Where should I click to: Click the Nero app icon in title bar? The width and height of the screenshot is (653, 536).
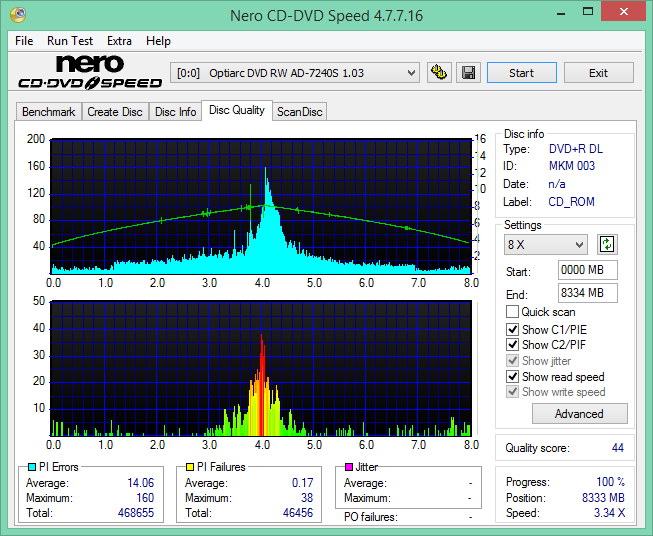pos(18,15)
